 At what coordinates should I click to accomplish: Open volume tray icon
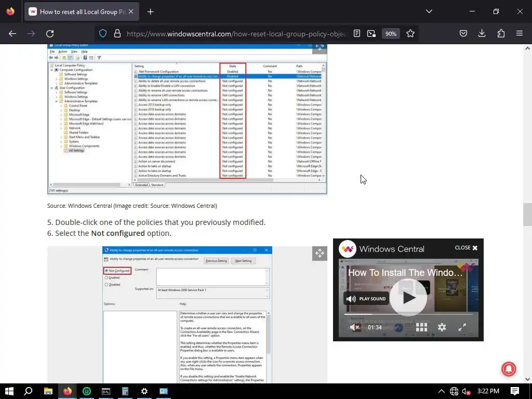coord(467,391)
